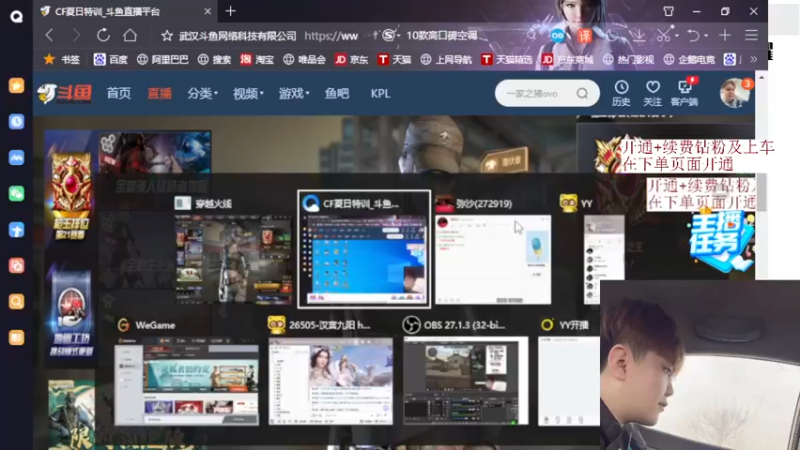The width and height of the screenshot is (800, 450).
Task: Reload the page with refresh icon
Action: click(103, 35)
